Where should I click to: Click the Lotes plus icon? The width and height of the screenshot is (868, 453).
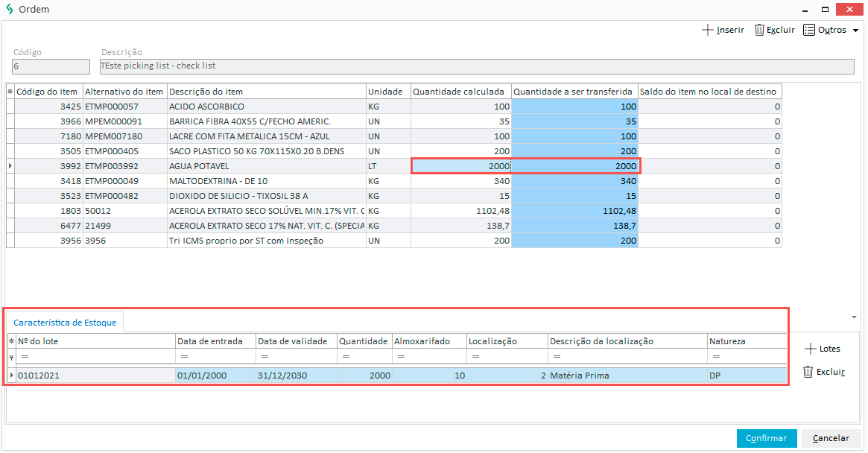(810, 349)
